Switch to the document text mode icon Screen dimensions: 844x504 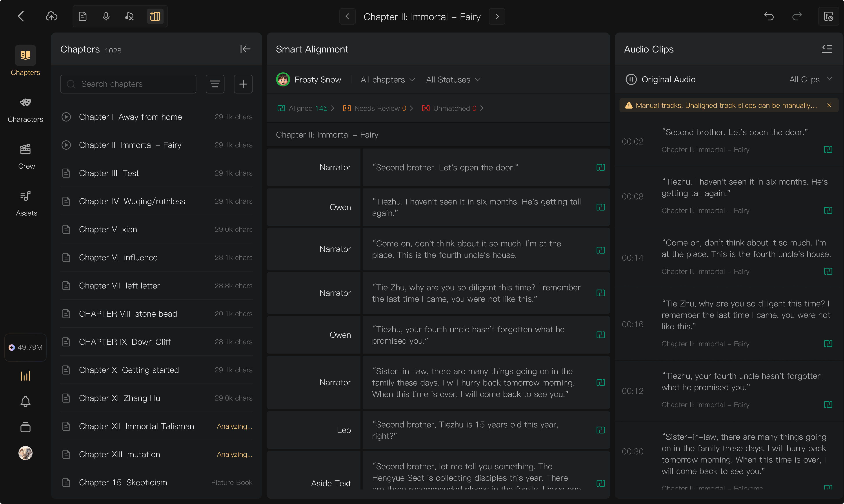(x=83, y=16)
